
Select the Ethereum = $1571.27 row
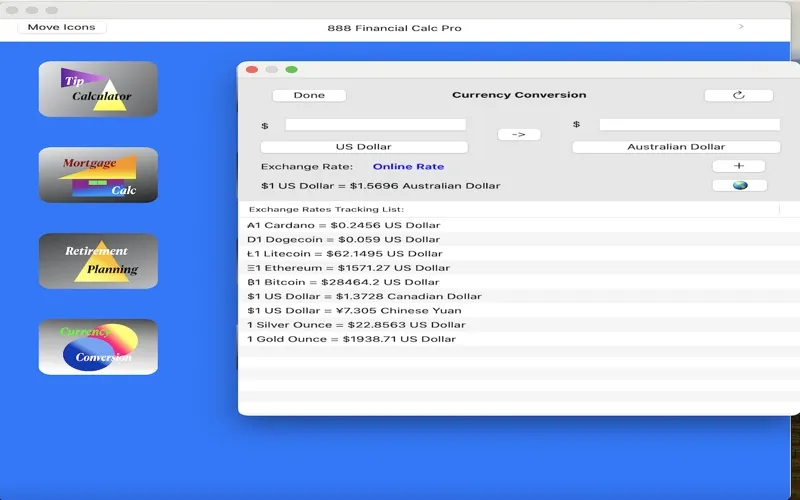[x=519, y=268]
